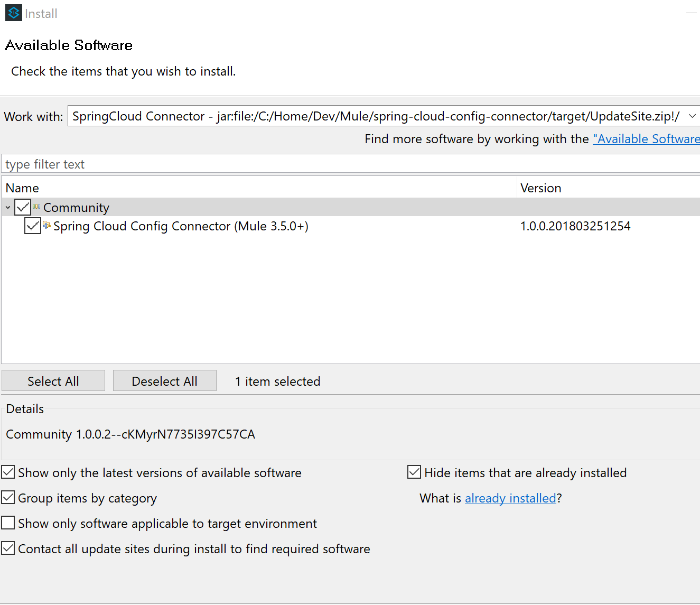
Task: Collapse the Community tree node
Action: point(8,208)
